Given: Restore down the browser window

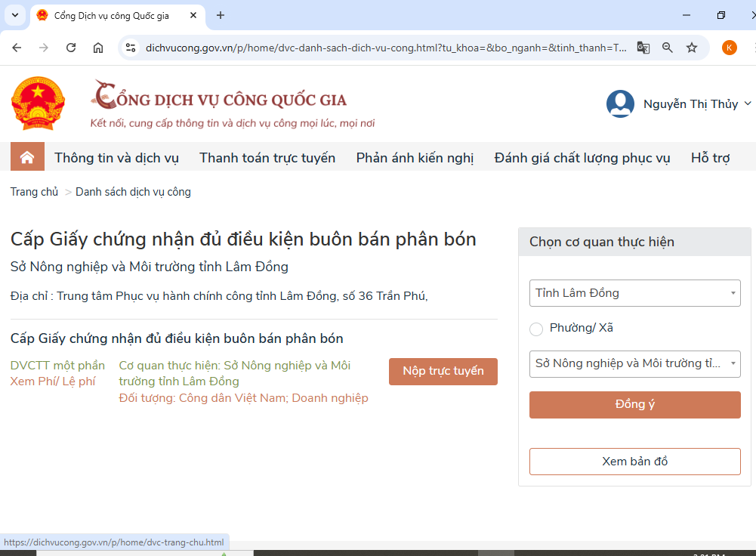Looking at the screenshot, I should tap(721, 15).
